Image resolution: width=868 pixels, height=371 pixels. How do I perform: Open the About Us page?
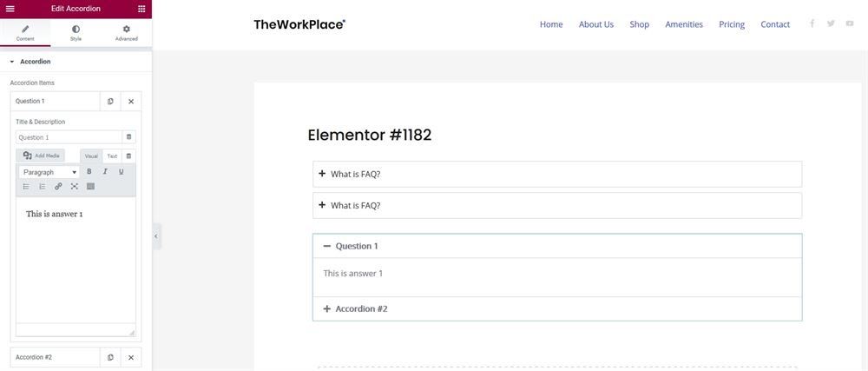596,24
